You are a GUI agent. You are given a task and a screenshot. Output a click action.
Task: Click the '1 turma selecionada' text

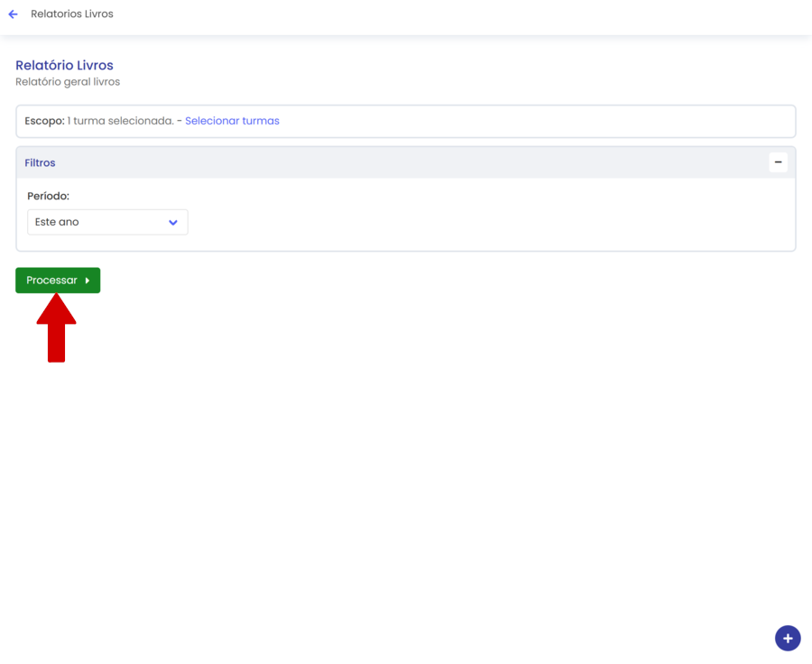(x=120, y=121)
